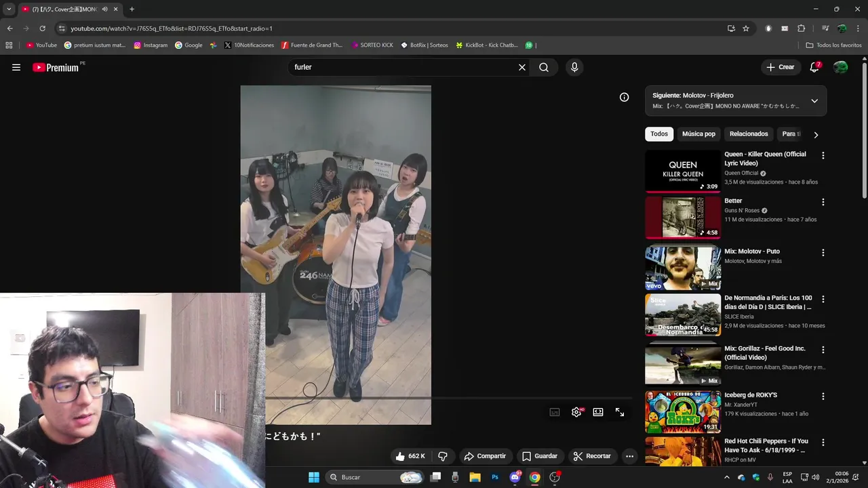Show next filter chips arrow

click(816, 135)
